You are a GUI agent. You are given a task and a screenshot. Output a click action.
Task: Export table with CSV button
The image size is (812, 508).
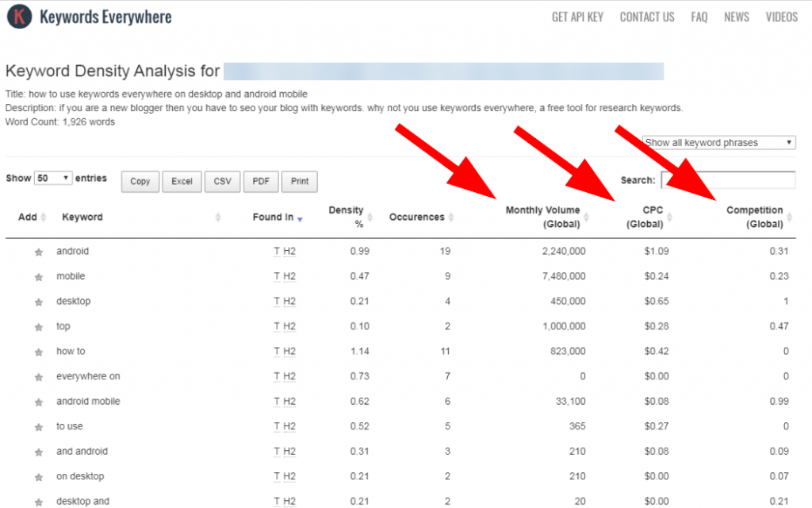pyautogui.click(x=223, y=182)
